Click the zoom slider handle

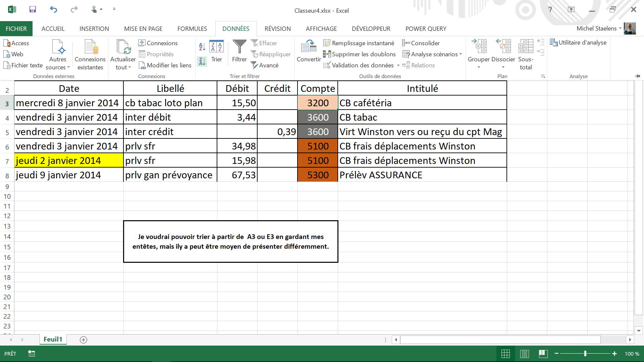pyautogui.click(x=585, y=354)
